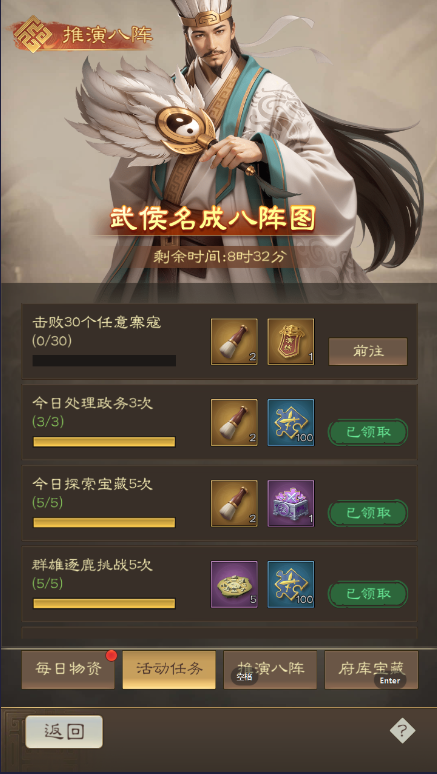Image resolution: width=437 pixels, height=774 pixels.
Task: Click purple treasure chest reward icon
Action: pyautogui.click(x=291, y=503)
